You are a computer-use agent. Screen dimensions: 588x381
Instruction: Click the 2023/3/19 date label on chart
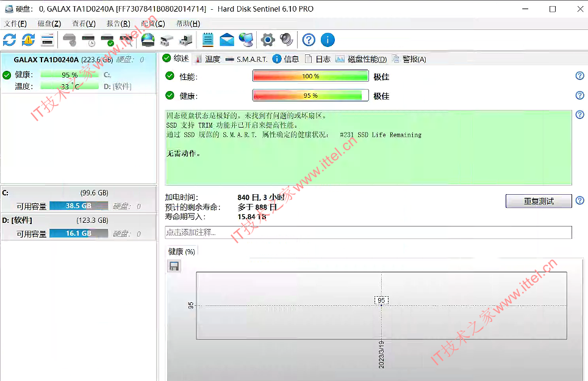pos(381,354)
